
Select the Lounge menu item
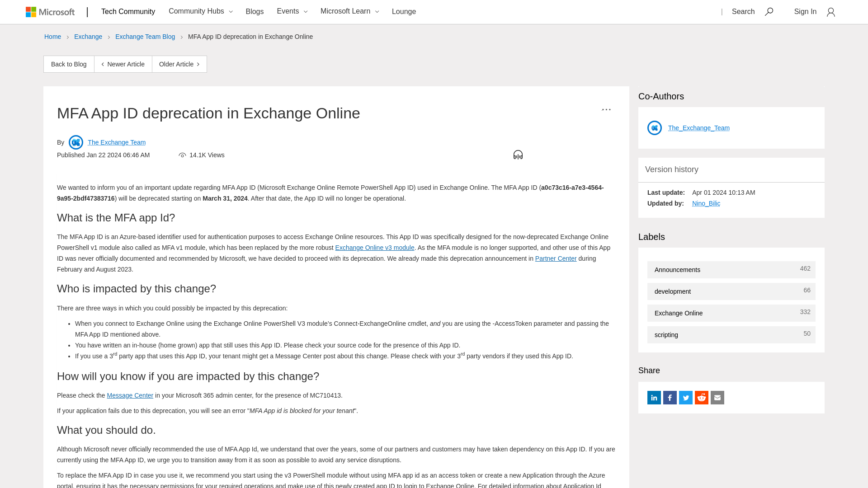click(404, 11)
